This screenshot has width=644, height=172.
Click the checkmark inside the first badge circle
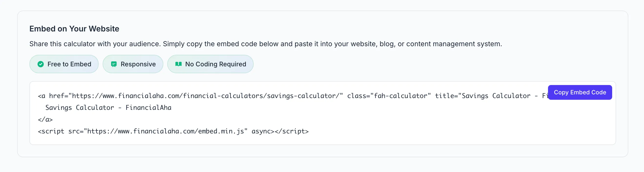coord(41,64)
